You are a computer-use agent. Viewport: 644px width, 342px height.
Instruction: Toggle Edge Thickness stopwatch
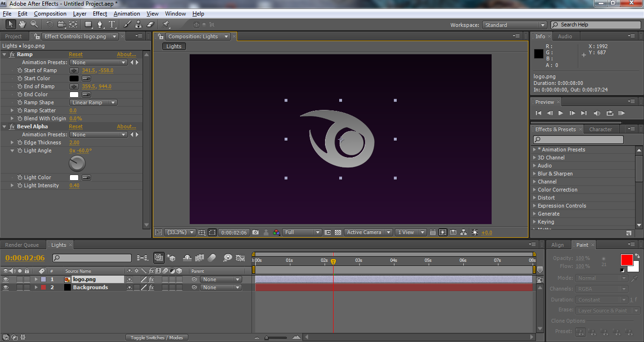20,142
